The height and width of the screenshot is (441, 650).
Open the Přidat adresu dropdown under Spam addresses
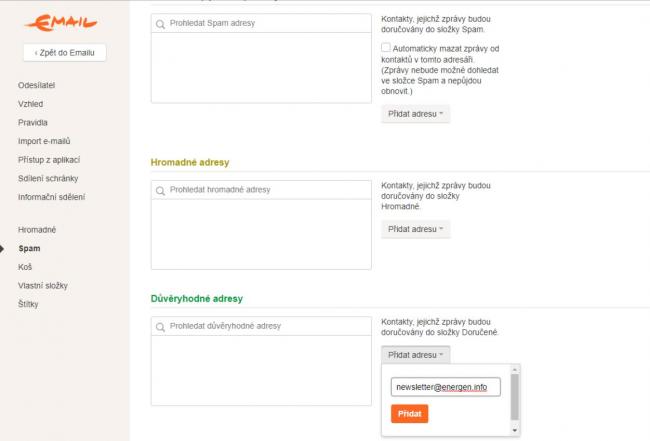pyautogui.click(x=415, y=114)
